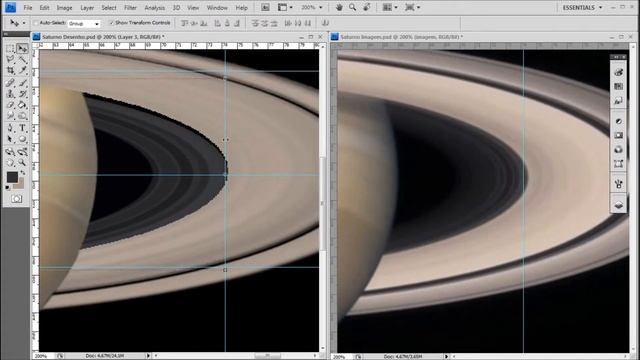Open the Filter menu
Viewport: 640px width, 360px height.
pos(130,8)
